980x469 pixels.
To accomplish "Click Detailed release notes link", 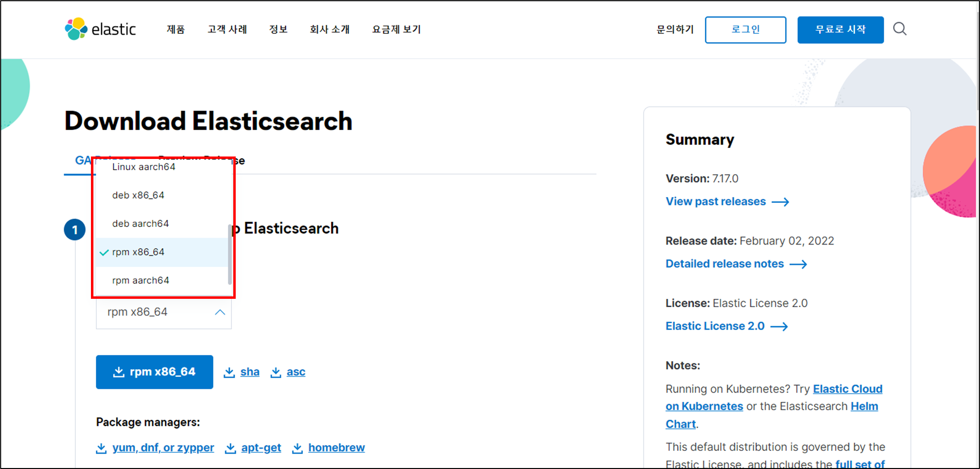I will (x=724, y=264).
